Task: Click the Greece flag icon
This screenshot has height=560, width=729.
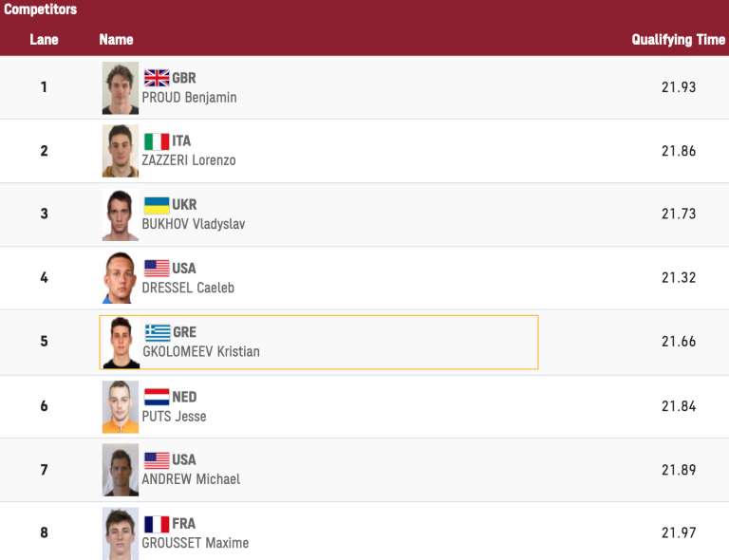Action: (x=158, y=332)
